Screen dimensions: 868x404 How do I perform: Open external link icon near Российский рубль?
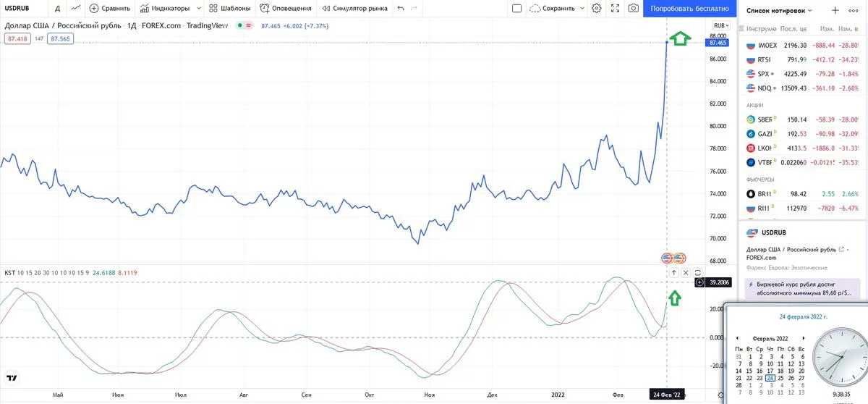pos(841,249)
